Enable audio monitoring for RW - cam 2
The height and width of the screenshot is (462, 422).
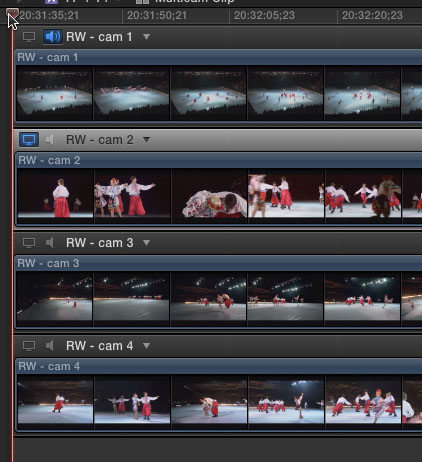50,140
